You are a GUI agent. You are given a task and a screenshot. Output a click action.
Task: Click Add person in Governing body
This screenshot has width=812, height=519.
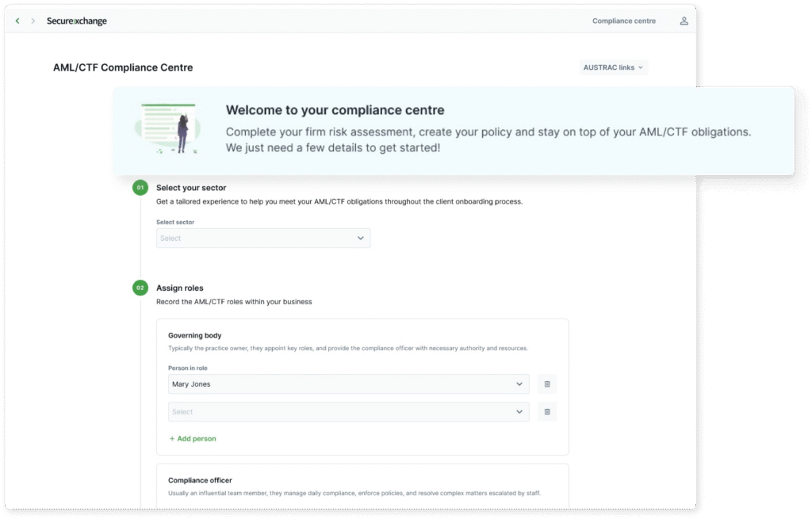pyautogui.click(x=193, y=439)
